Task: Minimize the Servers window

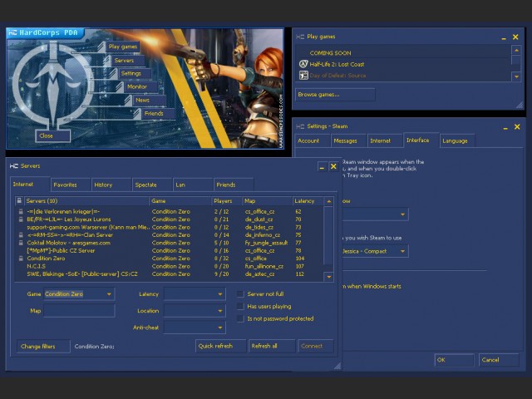Action: pos(322,166)
